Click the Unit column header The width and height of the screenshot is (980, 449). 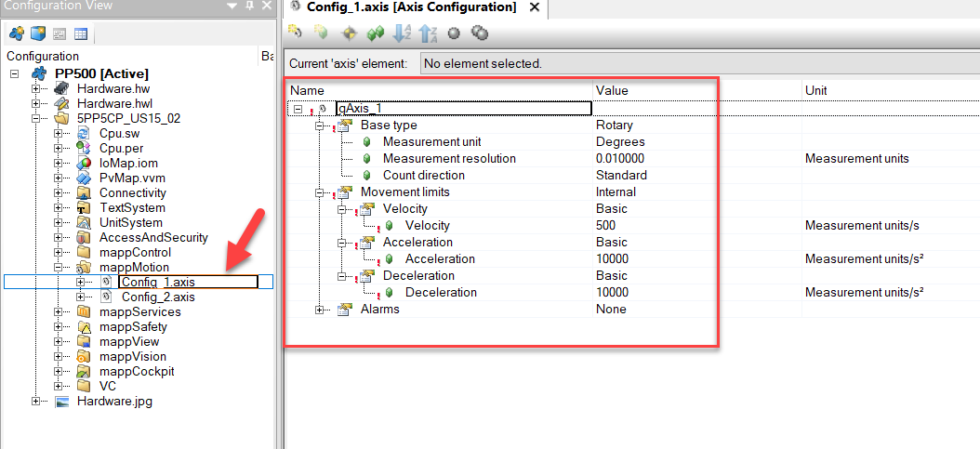click(891, 90)
